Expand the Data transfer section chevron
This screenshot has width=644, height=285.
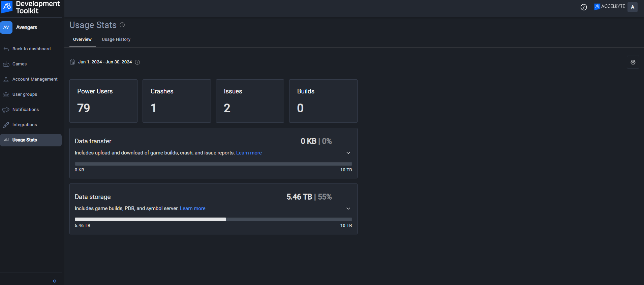(348, 153)
